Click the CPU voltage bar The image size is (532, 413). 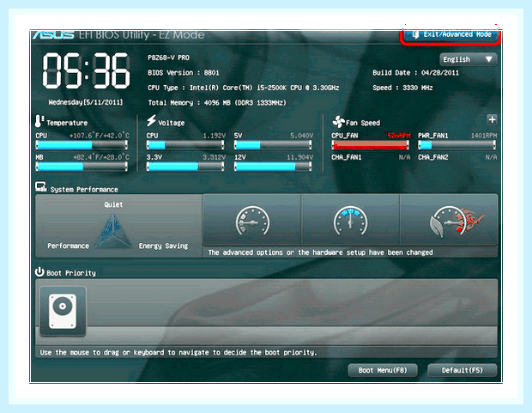(185, 145)
